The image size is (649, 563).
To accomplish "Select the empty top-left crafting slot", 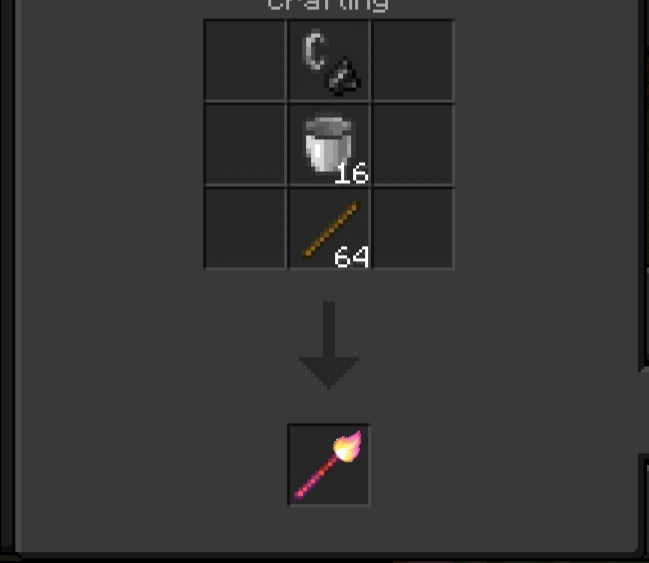I will (x=245, y=60).
